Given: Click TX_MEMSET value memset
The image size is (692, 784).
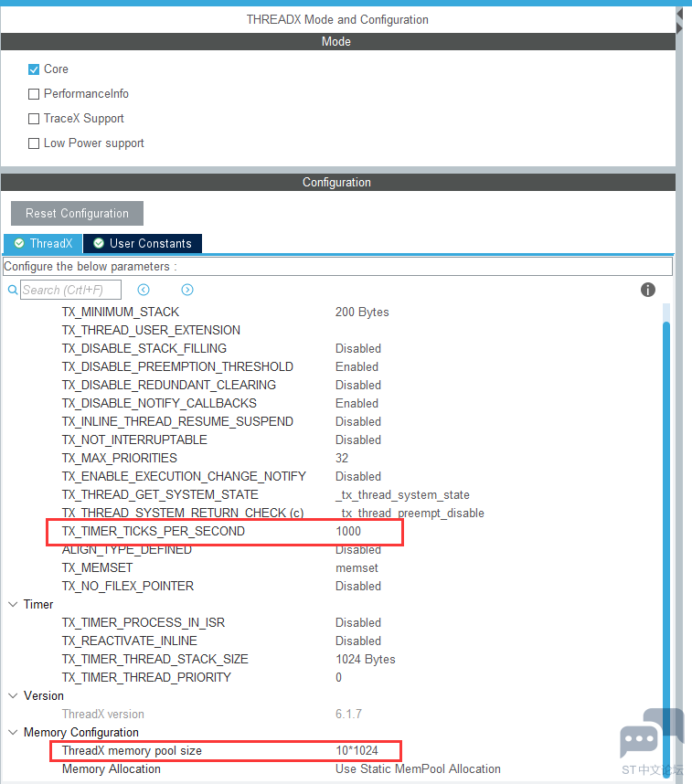Looking at the screenshot, I should (x=357, y=568).
